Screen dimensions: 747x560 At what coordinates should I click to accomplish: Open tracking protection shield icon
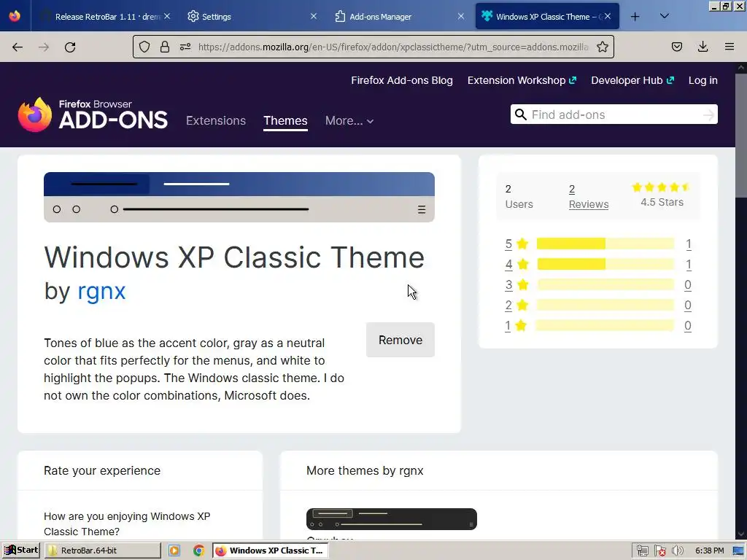click(144, 47)
